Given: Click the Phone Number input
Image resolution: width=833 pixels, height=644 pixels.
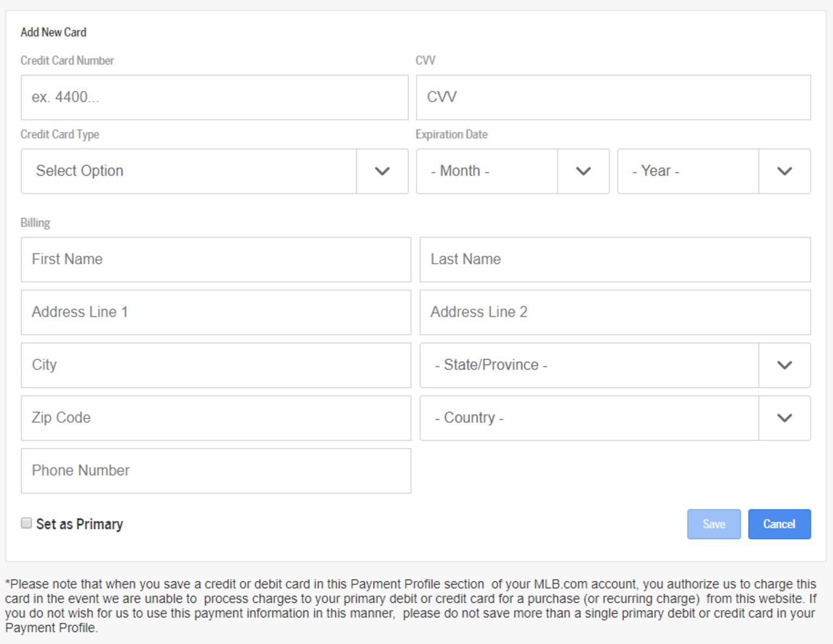Looking at the screenshot, I should [x=216, y=470].
